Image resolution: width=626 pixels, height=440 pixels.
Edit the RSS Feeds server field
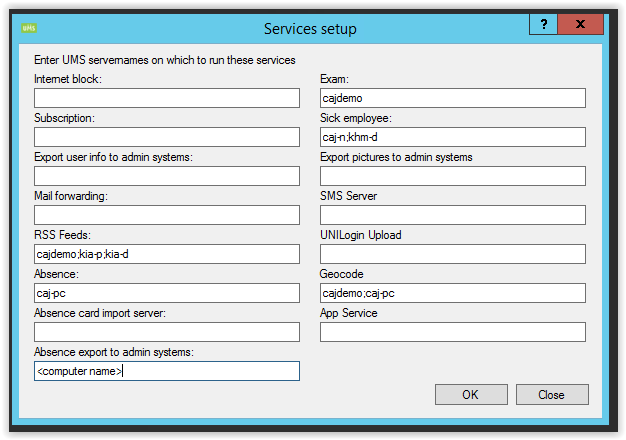pyautogui.click(x=167, y=254)
